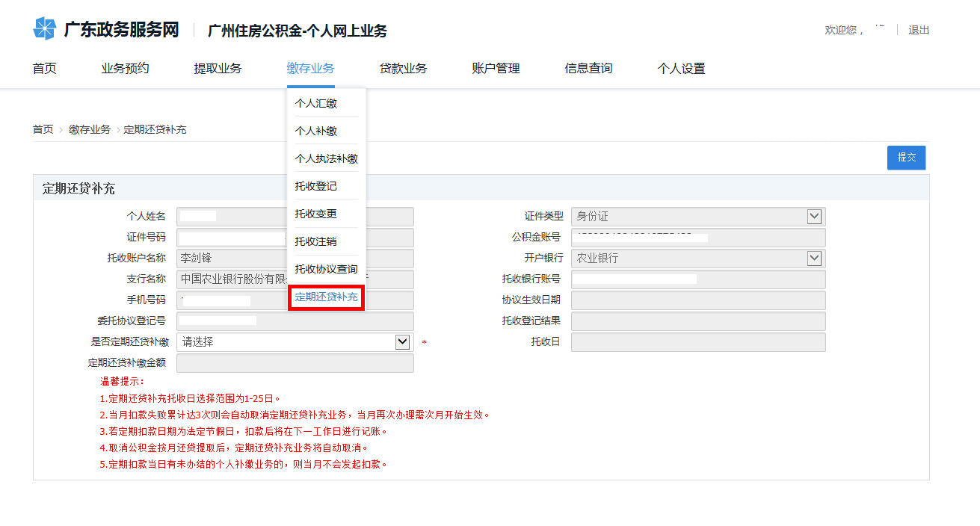Click 托收协议查询 menu entry
980x526 pixels.
(326, 269)
